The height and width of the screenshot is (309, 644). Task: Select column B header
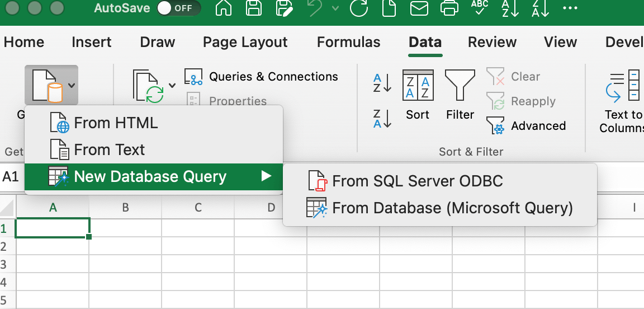(125, 207)
